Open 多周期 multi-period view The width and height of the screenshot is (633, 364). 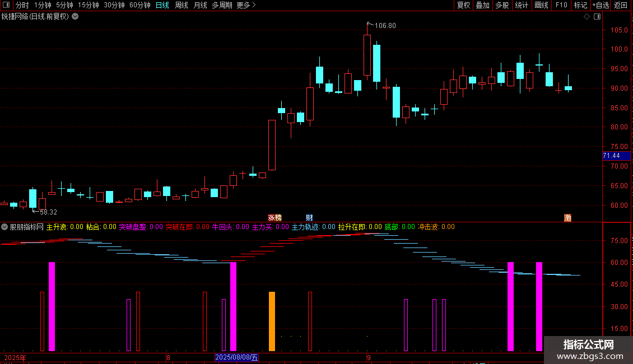tap(222, 5)
